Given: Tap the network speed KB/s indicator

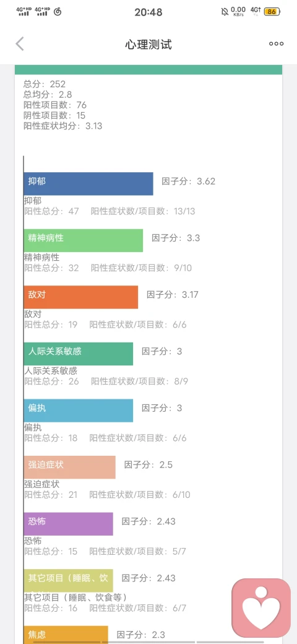Looking at the screenshot, I should click(238, 11).
